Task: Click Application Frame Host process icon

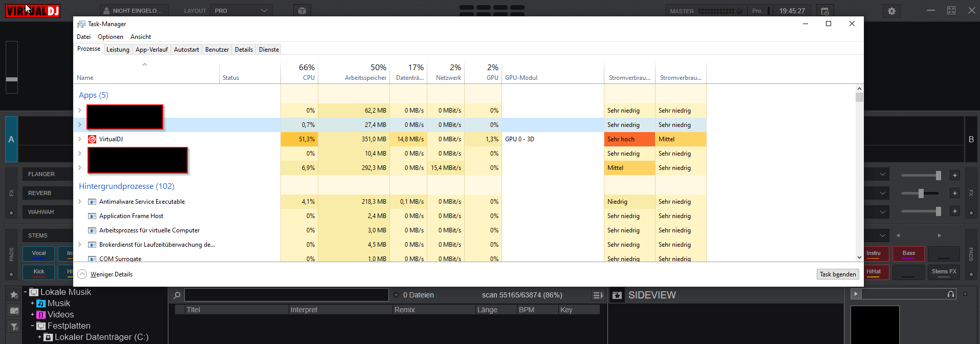Action: [x=92, y=216]
